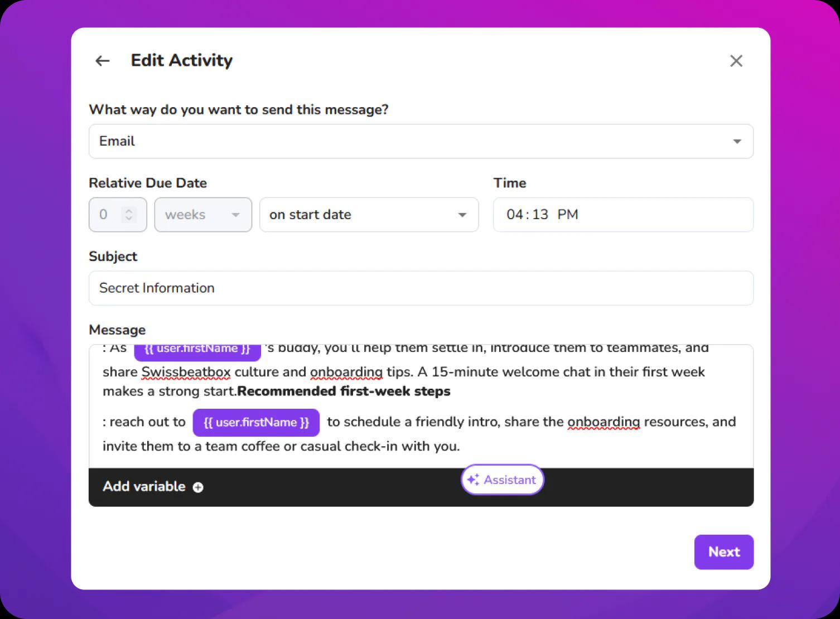The width and height of the screenshot is (840, 619).
Task: Close the Edit Activity dialog
Action: (x=736, y=61)
